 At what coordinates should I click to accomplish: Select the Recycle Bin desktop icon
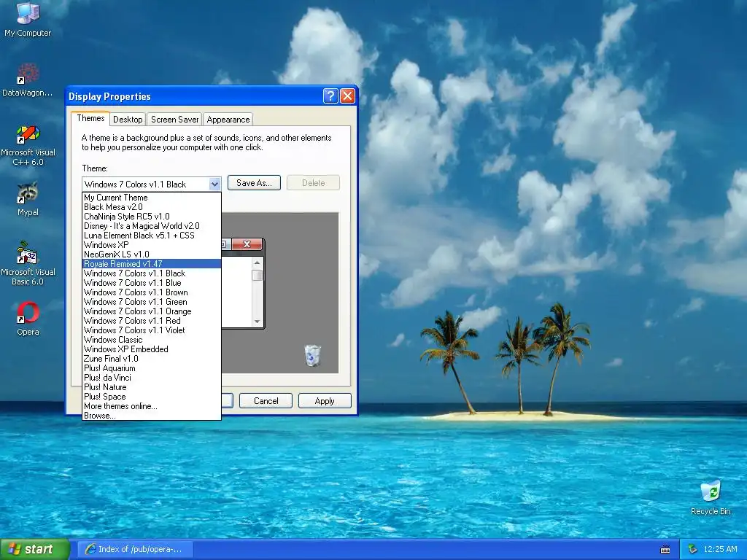click(x=711, y=498)
